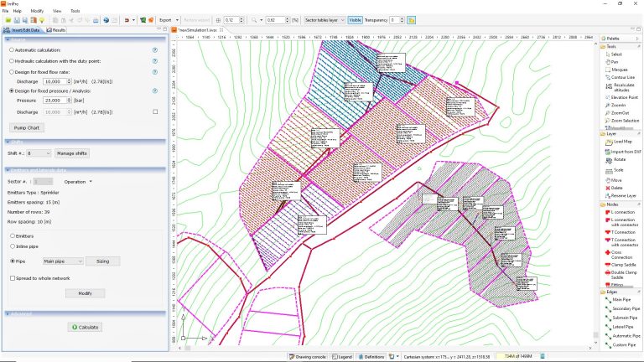Click the Calculate button

tap(86, 328)
